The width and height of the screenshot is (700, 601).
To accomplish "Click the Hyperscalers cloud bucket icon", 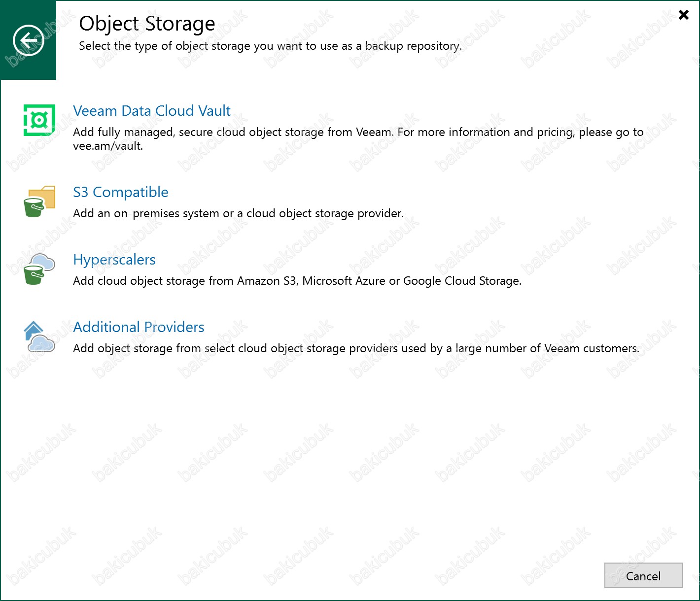I will pyautogui.click(x=39, y=269).
